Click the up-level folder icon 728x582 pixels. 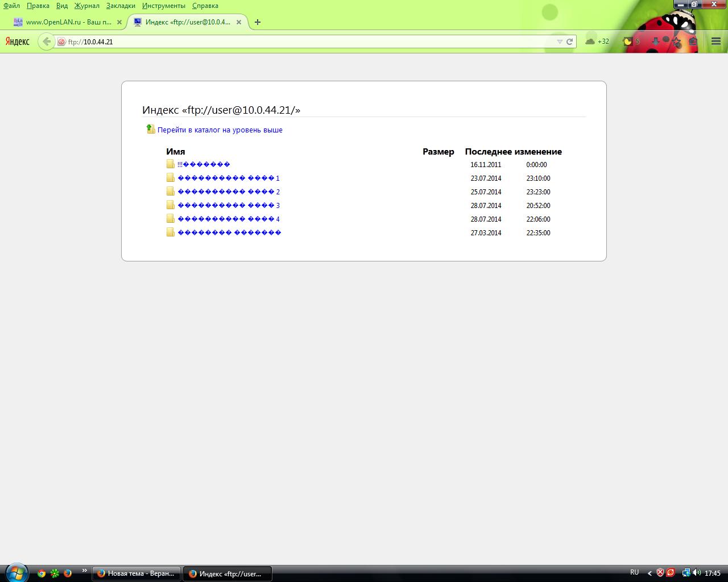click(151, 129)
